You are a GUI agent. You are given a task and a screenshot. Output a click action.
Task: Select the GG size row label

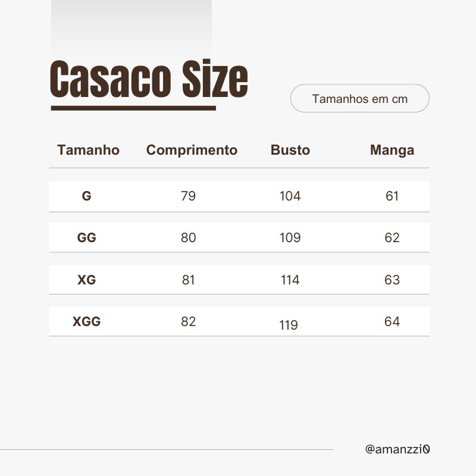click(x=87, y=238)
